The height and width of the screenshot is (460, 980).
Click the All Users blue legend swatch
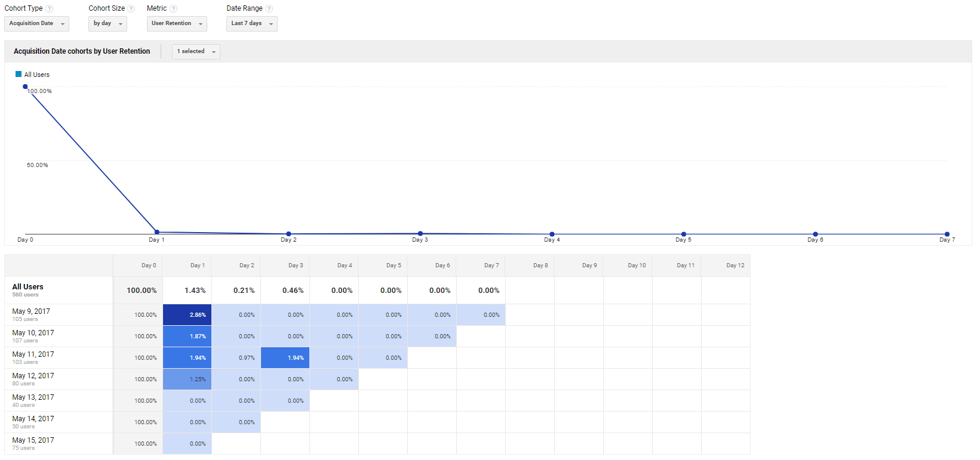coord(19,75)
